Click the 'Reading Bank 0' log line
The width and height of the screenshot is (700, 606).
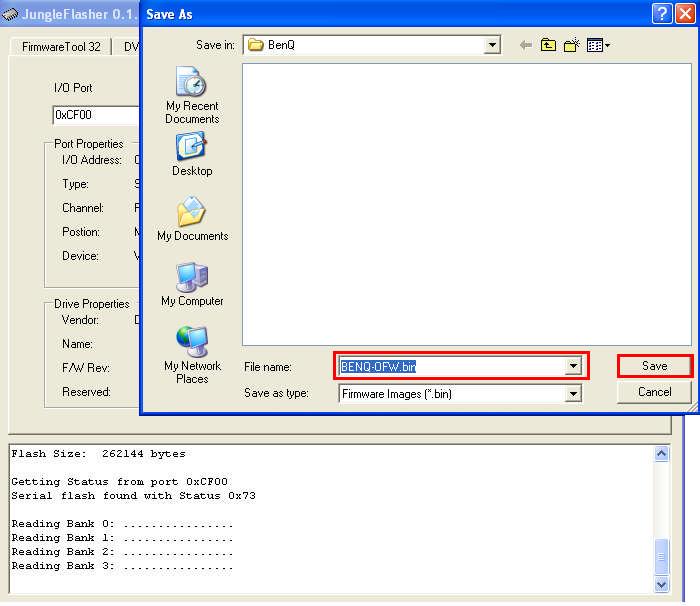click(x=122, y=523)
